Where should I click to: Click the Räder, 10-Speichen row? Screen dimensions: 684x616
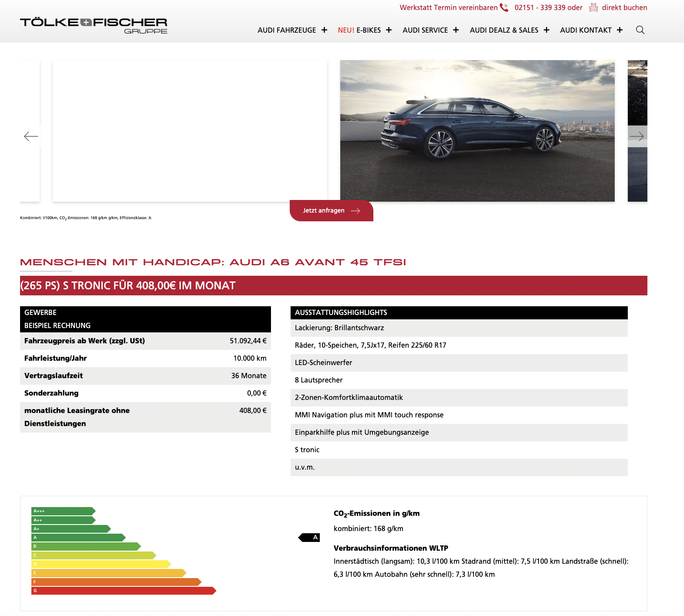pyautogui.click(x=459, y=345)
